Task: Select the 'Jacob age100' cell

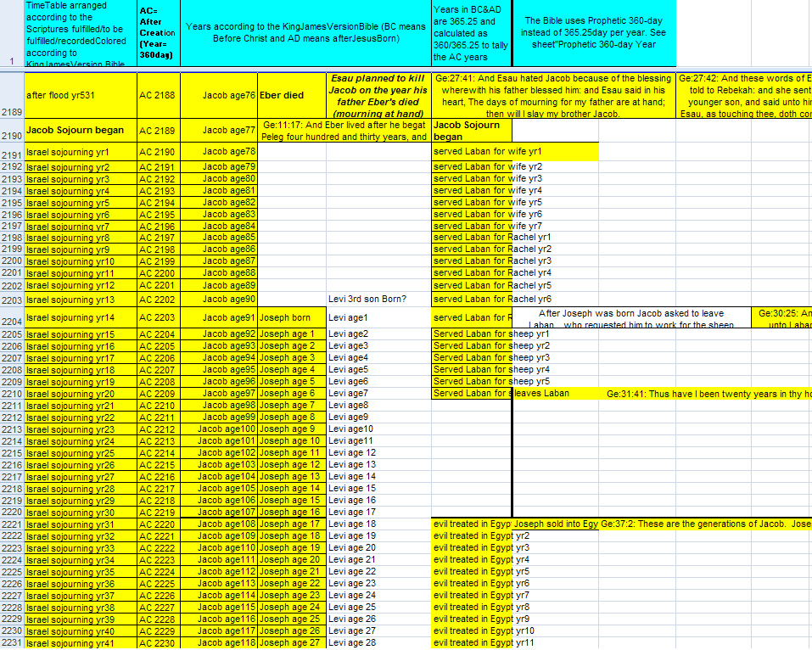Action: tap(219, 429)
